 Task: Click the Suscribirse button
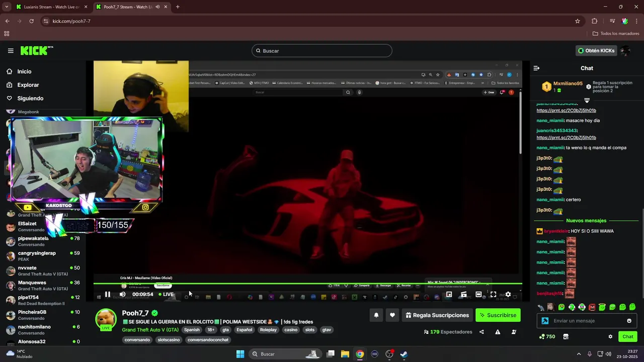[498, 315]
